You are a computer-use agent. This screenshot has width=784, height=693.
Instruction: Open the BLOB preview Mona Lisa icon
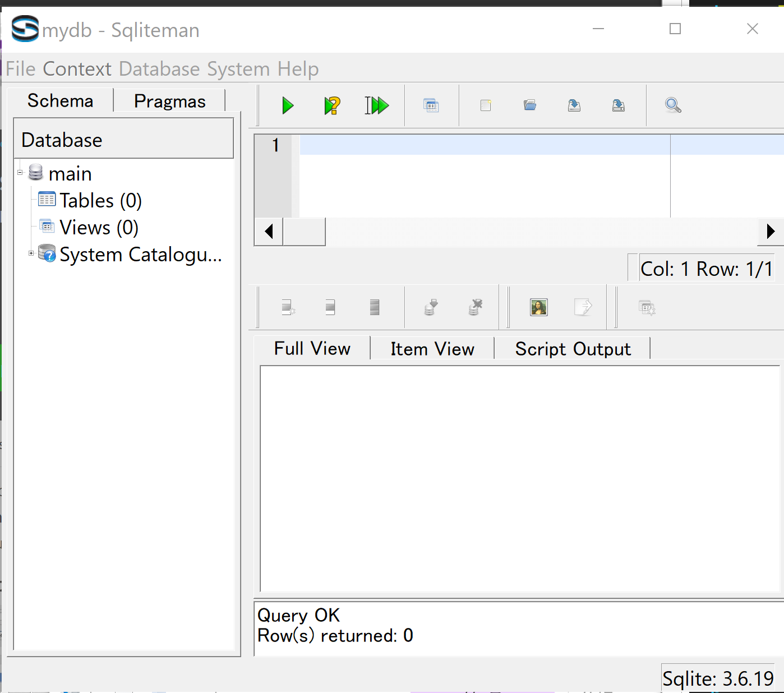539,307
